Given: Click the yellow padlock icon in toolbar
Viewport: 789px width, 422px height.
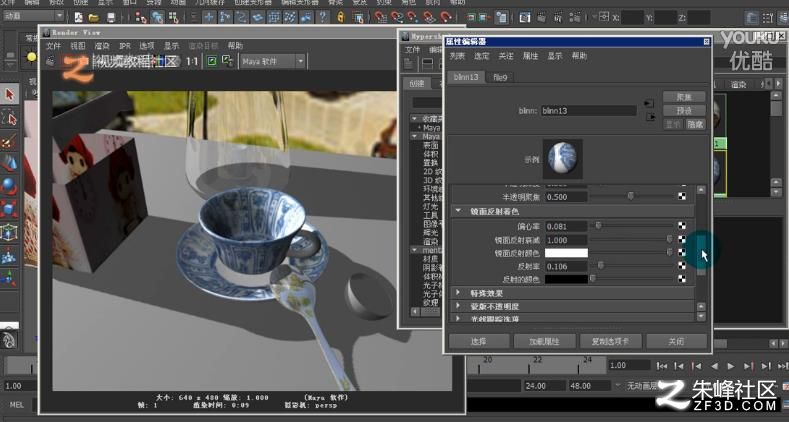Looking at the screenshot, I should tap(341, 17).
